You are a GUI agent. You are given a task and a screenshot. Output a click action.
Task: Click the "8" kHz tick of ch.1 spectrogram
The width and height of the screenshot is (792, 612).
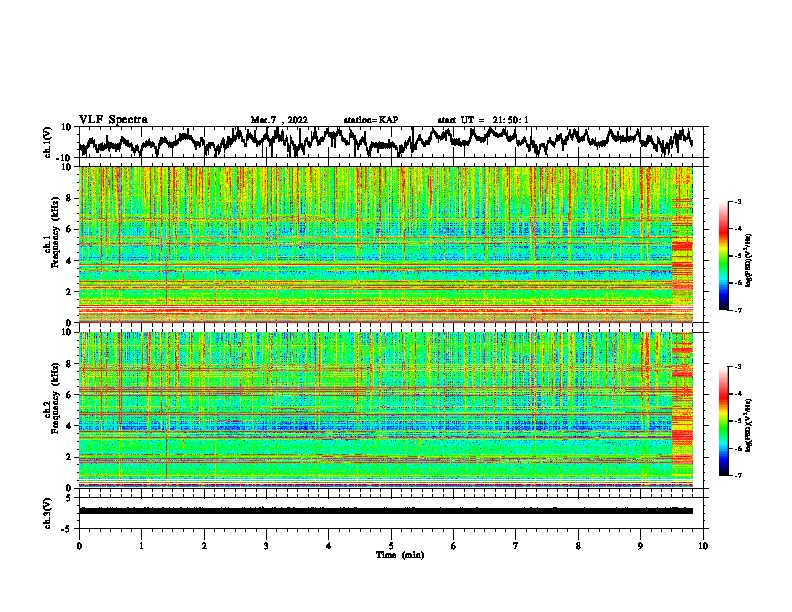click(69, 198)
